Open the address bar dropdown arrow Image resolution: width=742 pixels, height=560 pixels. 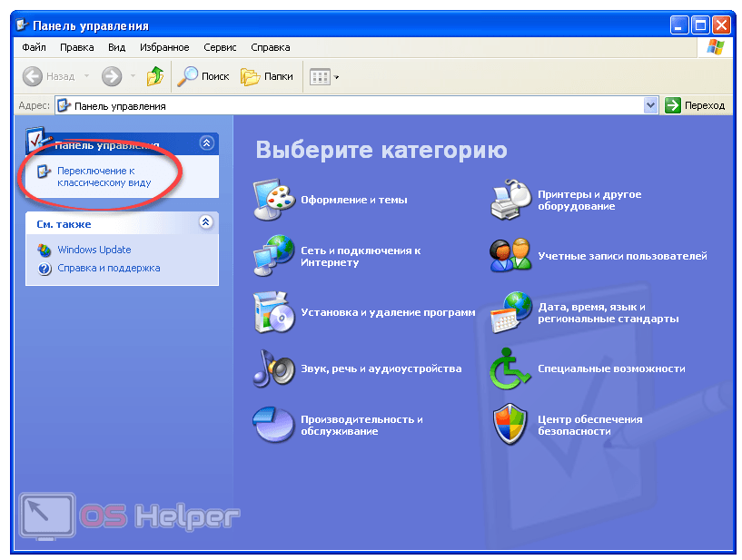[650, 105]
